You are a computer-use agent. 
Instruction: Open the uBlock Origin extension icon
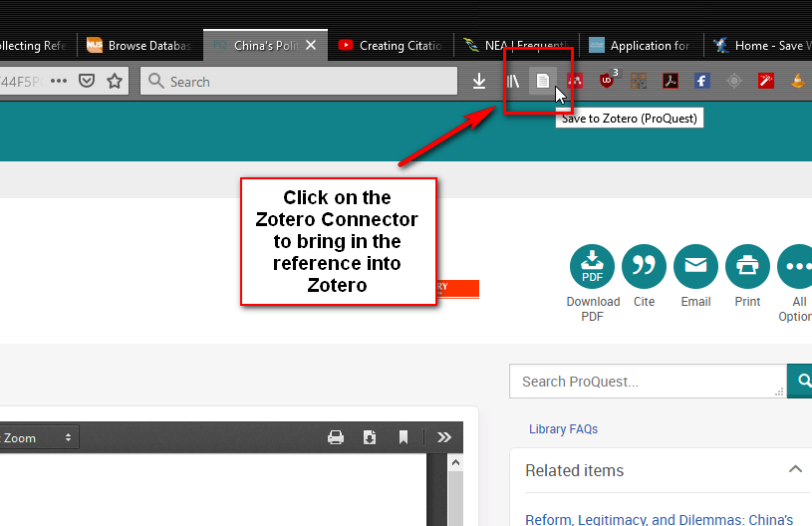[x=607, y=81]
